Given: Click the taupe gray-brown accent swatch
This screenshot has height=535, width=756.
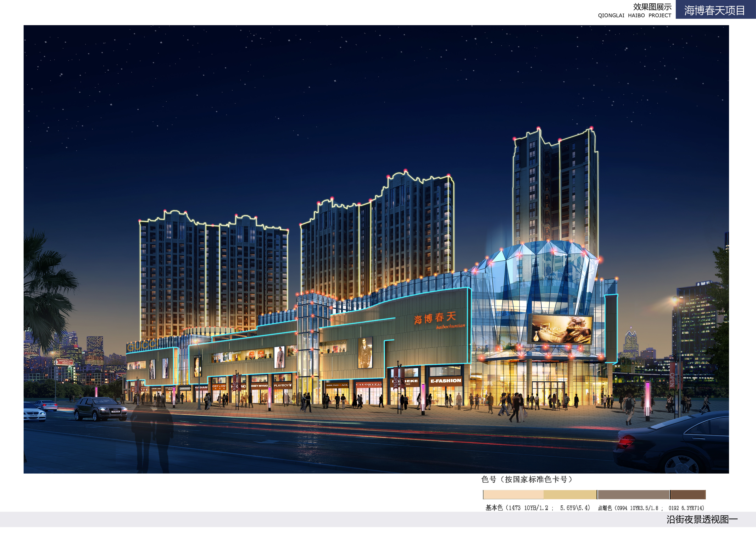Looking at the screenshot, I should [x=633, y=494].
